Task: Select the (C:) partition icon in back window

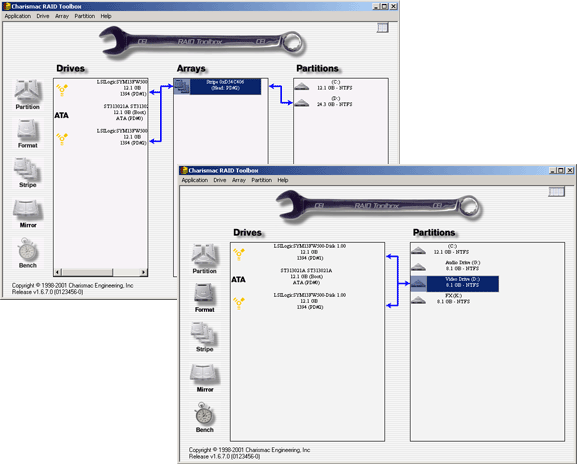Action: [301, 86]
